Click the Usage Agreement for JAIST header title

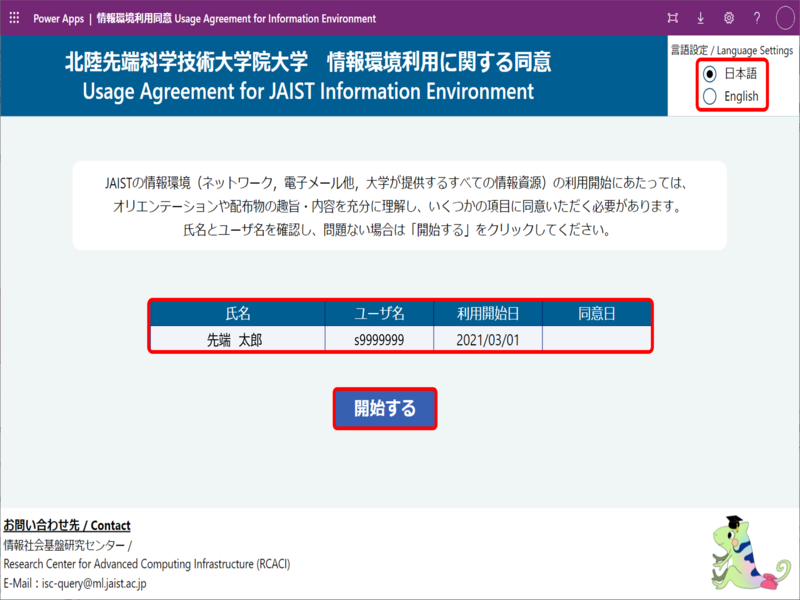308,92
